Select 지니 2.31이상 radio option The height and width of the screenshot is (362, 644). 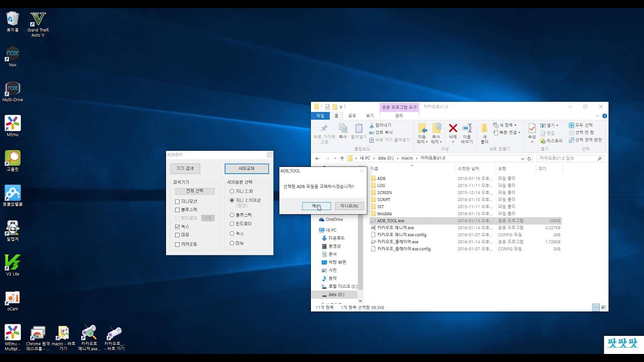tap(232, 200)
